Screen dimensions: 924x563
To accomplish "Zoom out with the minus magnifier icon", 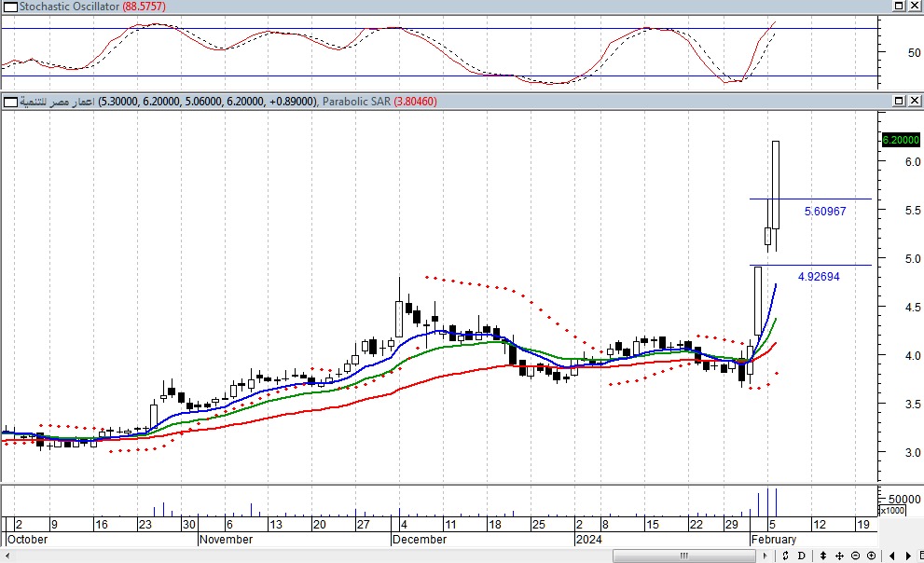I will coord(856,556).
